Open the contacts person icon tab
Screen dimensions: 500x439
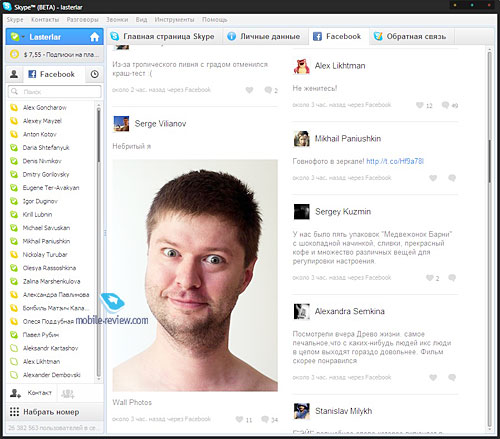click(14, 74)
